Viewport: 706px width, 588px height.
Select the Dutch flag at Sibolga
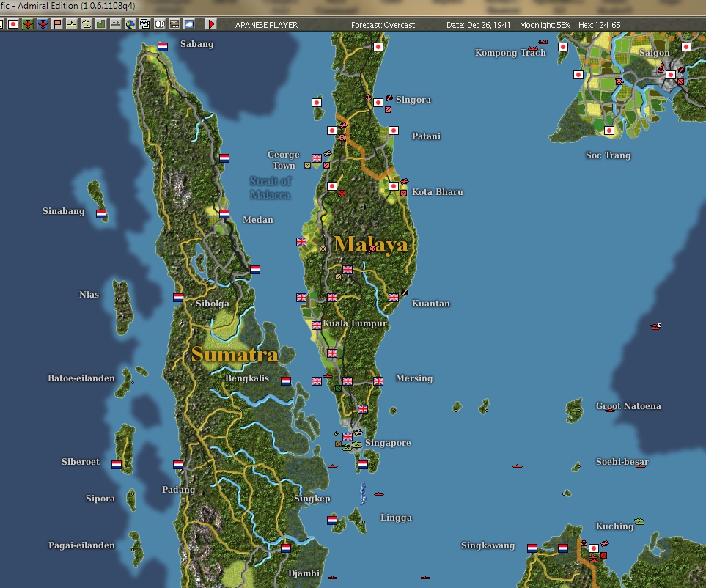[178, 298]
